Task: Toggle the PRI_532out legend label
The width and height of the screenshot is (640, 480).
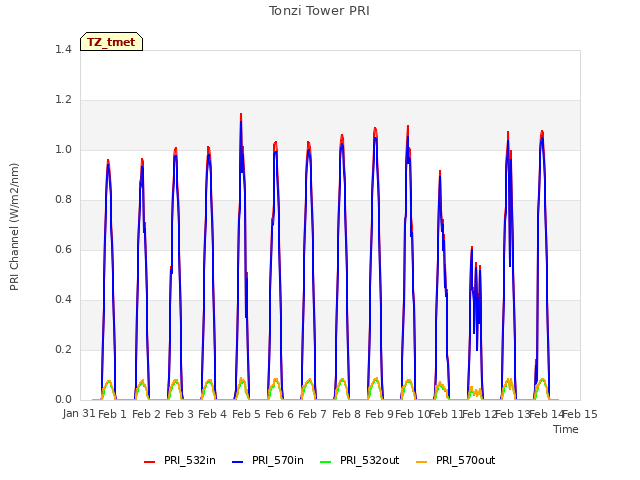Action: [369, 460]
